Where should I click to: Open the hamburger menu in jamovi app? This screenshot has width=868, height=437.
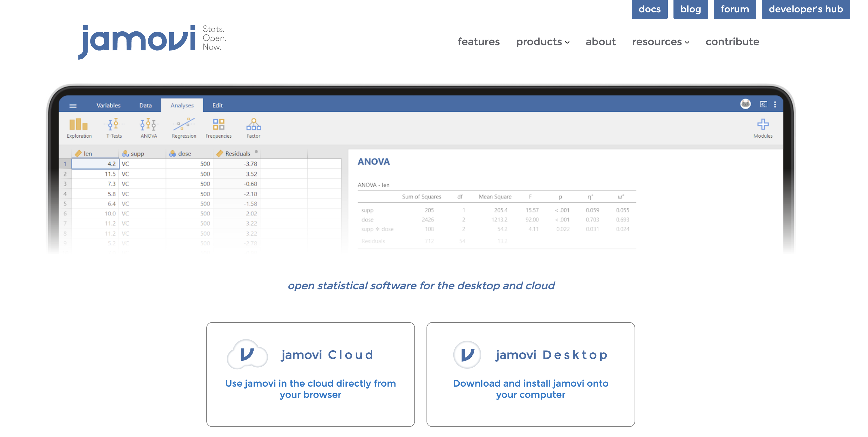73,105
